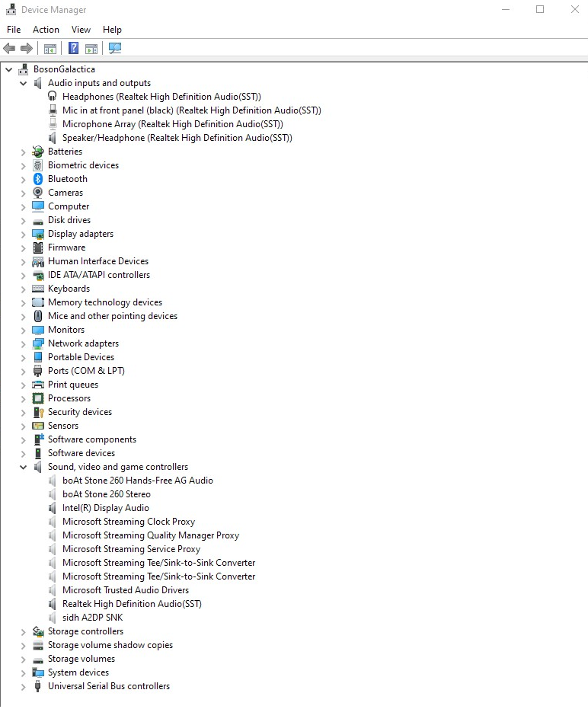Select Microsoft Streaming Service Proxy

coord(132,549)
